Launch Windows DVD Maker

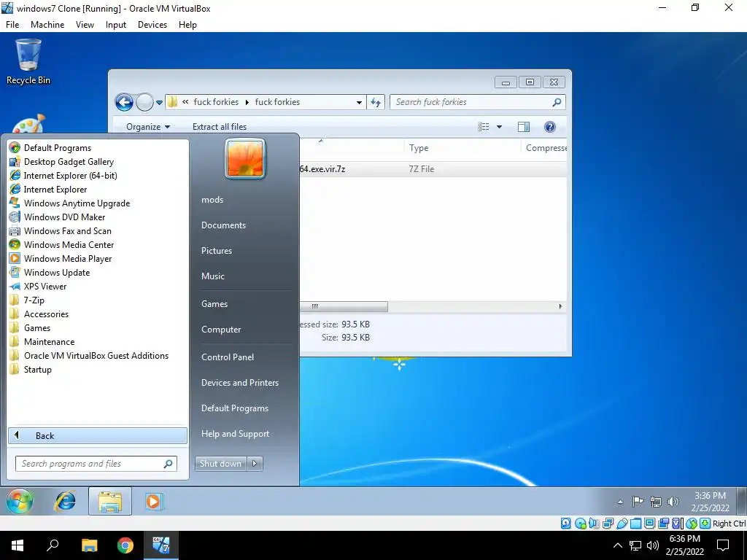coord(57,217)
